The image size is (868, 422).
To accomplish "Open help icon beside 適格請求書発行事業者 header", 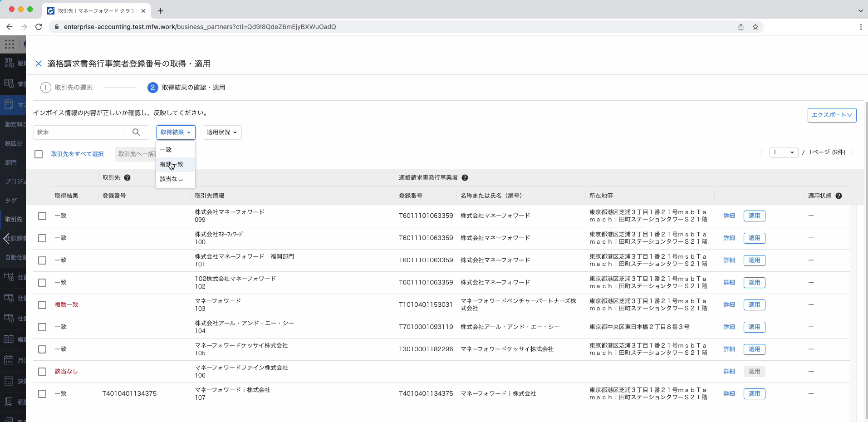I will pos(465,178).
